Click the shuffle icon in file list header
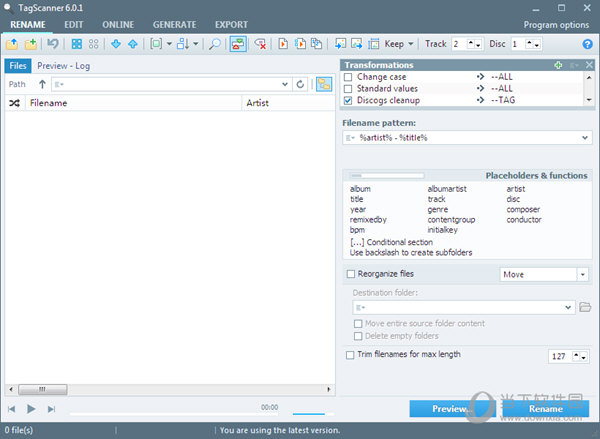Image resolution: width=600 pixels, height=439 pixels. (15, 103)
